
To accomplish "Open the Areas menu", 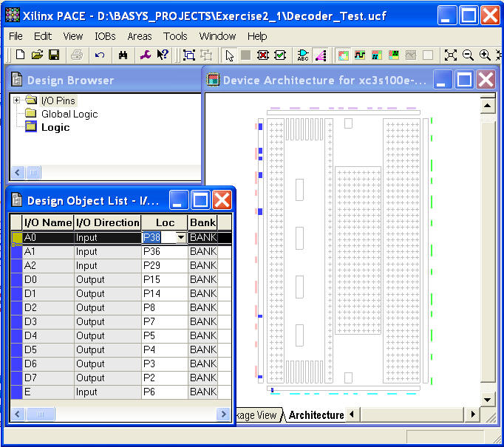I will click(139, 36).
